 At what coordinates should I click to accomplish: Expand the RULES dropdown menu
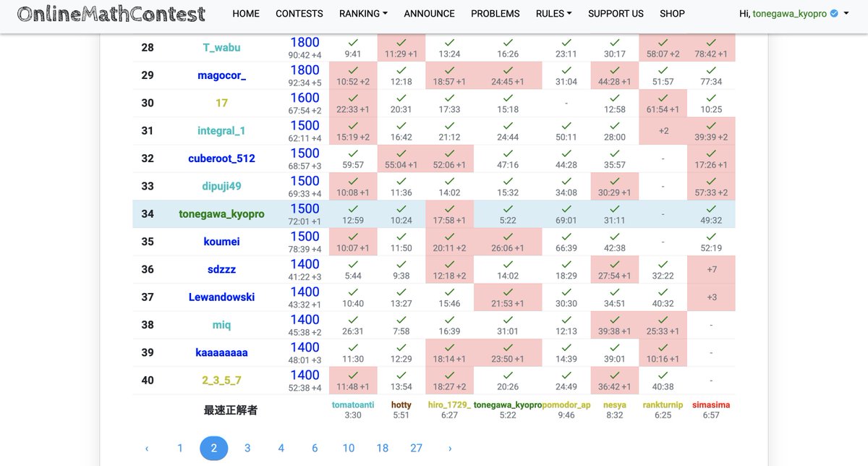[x=553, y=14]
